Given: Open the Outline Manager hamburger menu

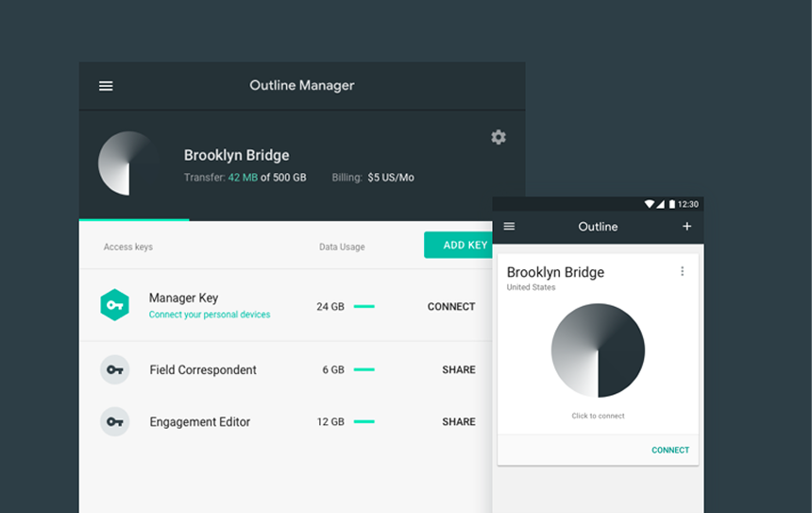Looking at the screenshot, I should tap(106, 86).
